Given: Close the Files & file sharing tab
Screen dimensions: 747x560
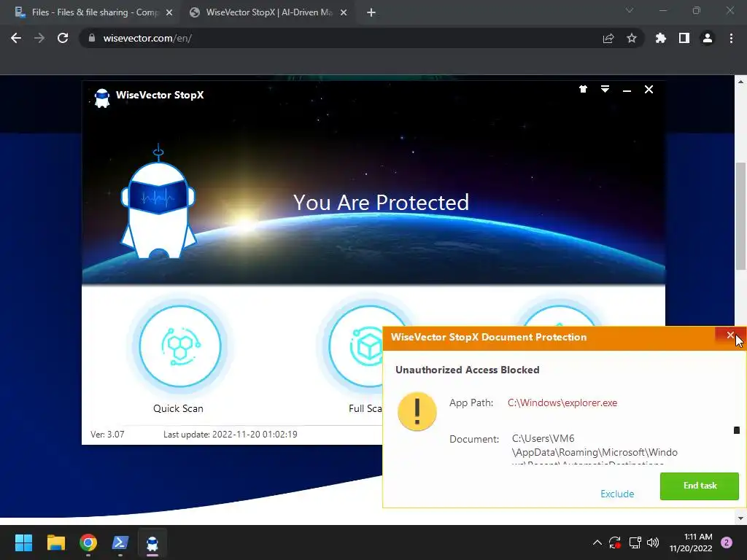Looking at the screenshot, I should [x=169, y=13].
